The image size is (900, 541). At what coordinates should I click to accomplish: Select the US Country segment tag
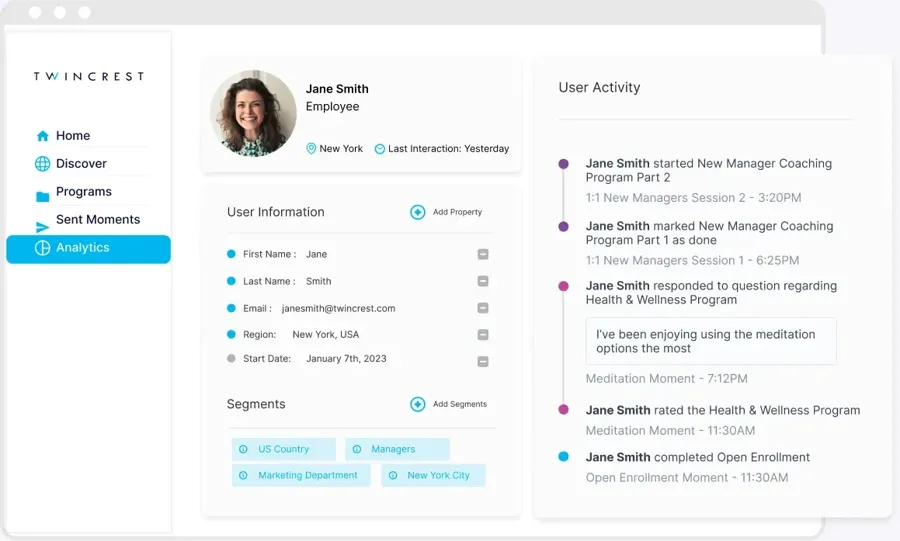[284, 449]
